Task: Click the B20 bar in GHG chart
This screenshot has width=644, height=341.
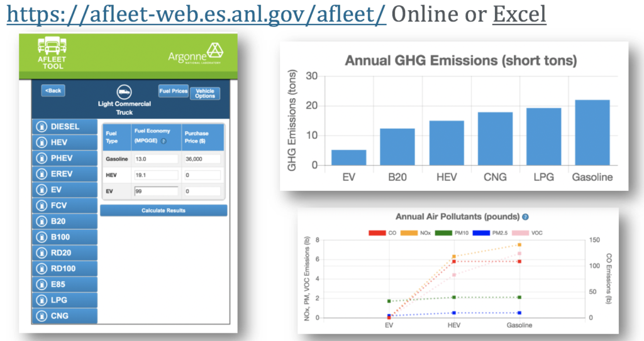Action: tap(397, 147)
